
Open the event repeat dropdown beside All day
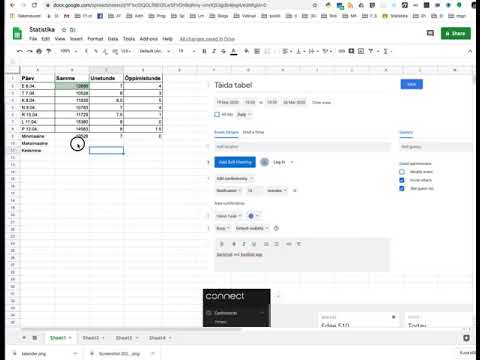[x=245, y=114]
